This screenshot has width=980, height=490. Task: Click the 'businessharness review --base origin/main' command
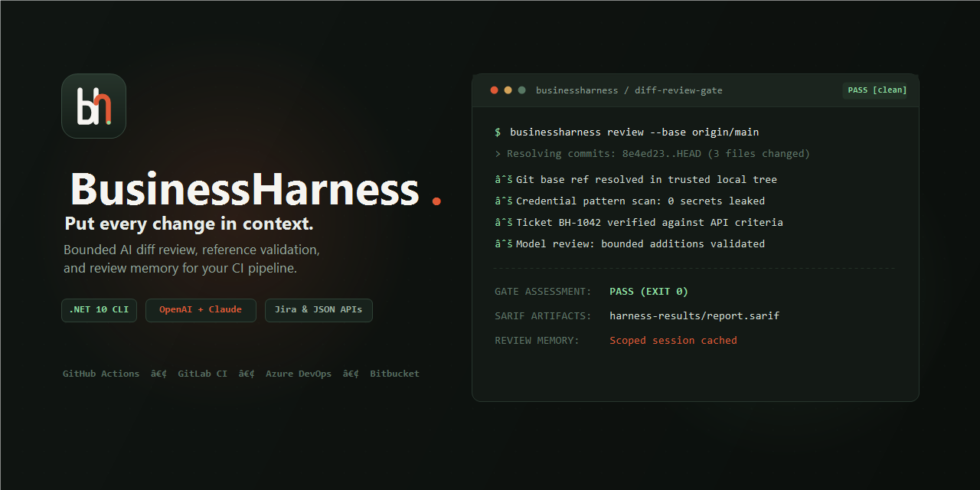click(x=635, y=132)
